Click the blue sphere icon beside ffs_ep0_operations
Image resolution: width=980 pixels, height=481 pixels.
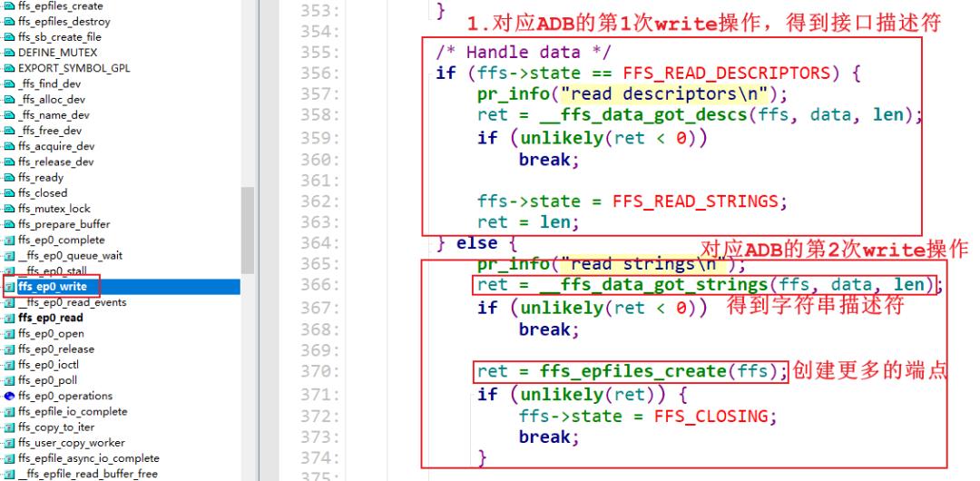(9, 396)
